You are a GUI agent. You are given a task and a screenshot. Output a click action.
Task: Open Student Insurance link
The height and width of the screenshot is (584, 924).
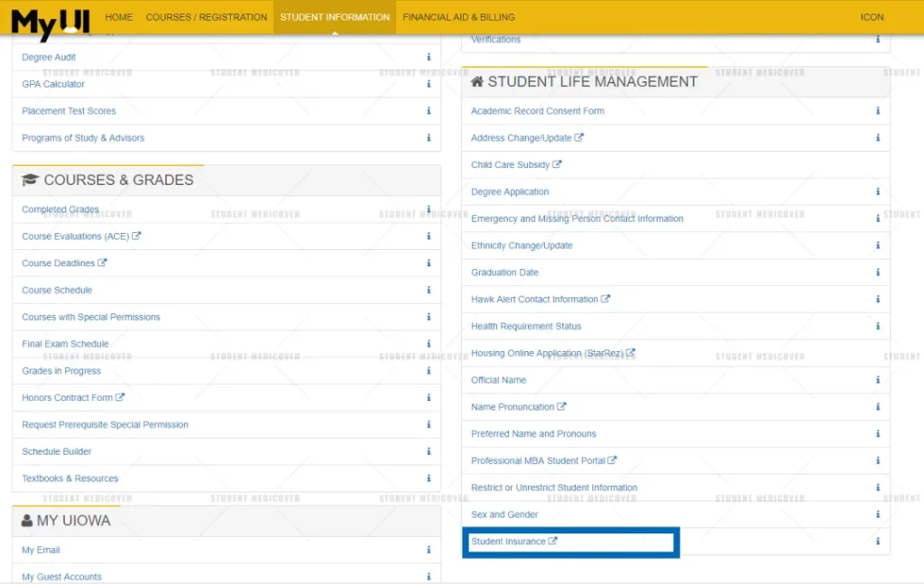click(513, 542)
